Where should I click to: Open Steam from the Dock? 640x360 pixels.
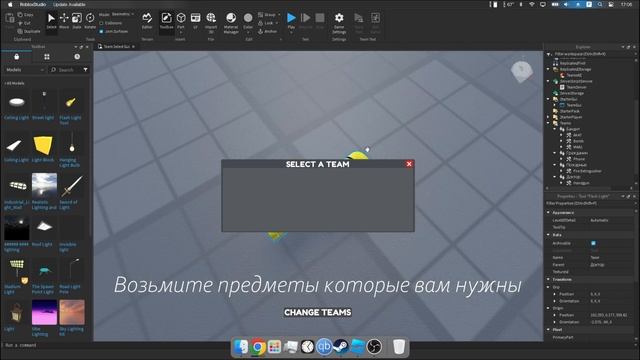(x=341, y=347)
